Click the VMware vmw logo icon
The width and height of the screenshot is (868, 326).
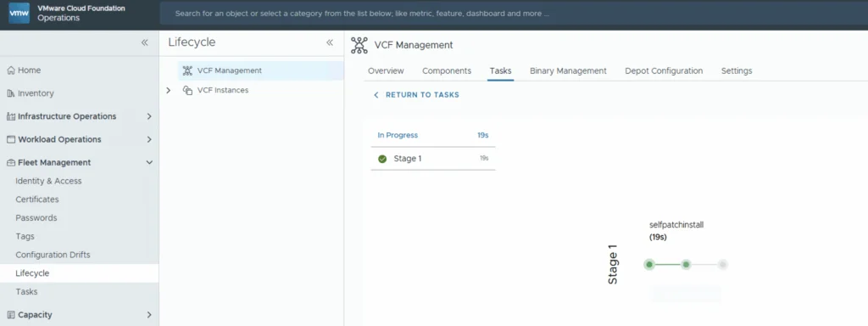[19, 14]
